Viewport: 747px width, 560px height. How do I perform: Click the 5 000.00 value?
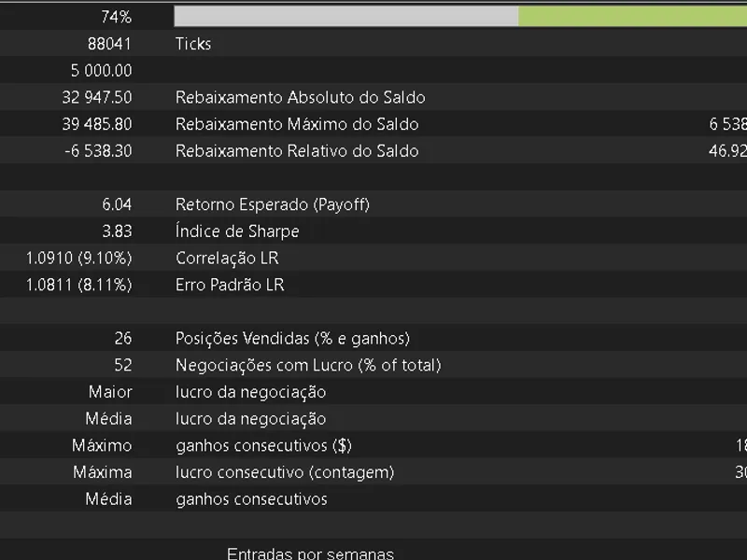[101, 71]
